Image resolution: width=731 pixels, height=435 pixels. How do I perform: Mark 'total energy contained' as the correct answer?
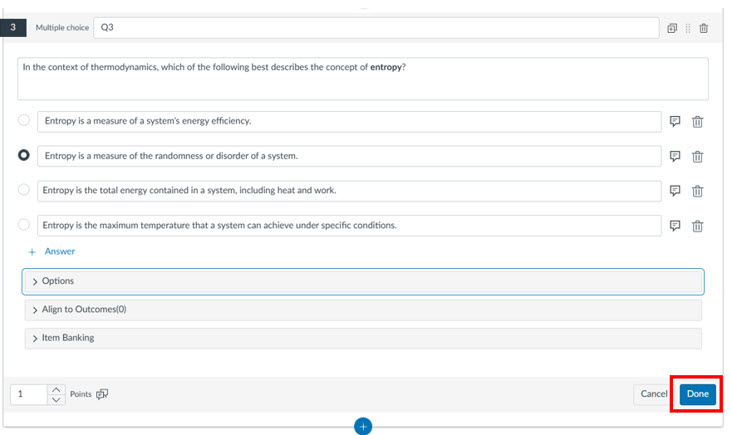click(x=24, y=190)
